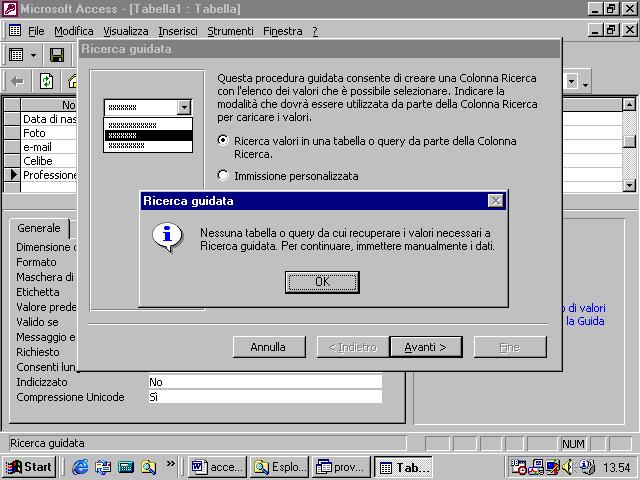Click OK in the Ricerca guidata message box

(x=322, y=282)
